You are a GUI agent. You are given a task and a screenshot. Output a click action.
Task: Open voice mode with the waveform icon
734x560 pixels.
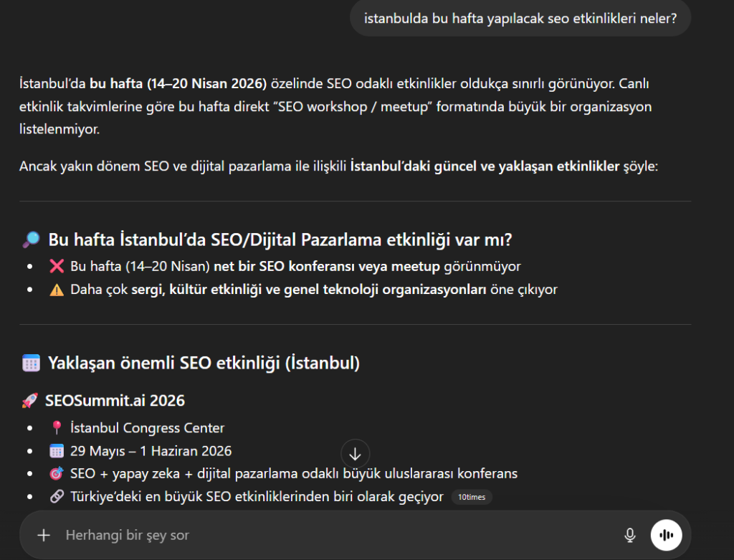(666, 535)
